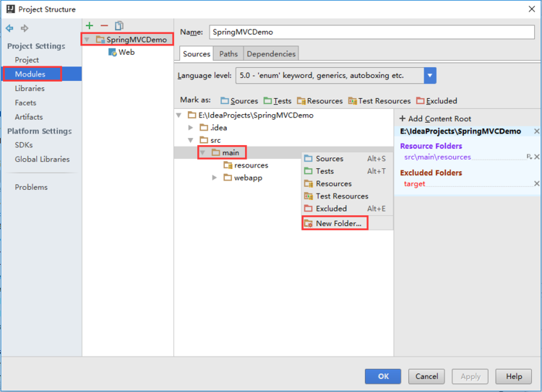Click the IntelliJ Project Structure title icon
The image size is (542, 392).
[11, 9]
